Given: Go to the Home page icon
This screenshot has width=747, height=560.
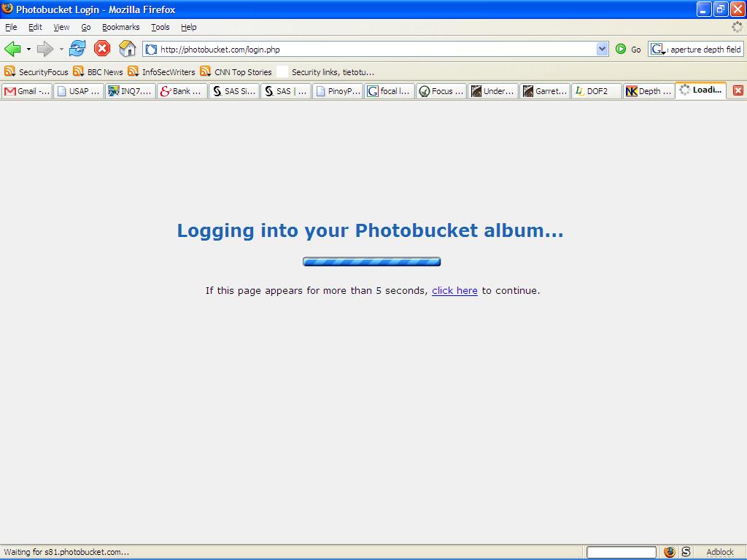Looking at the screenshot, I should click(x=127, y=49).
